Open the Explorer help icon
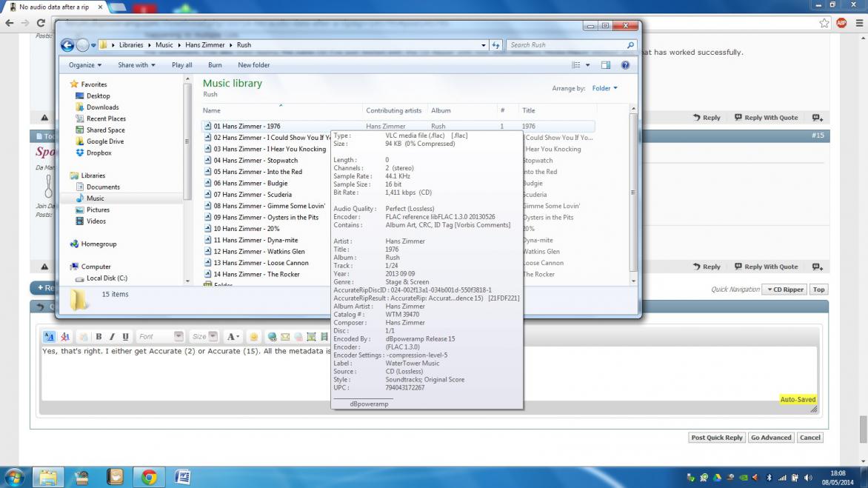Image resolution: width=868 pixels, height=488 pixels. pos(625,65)
